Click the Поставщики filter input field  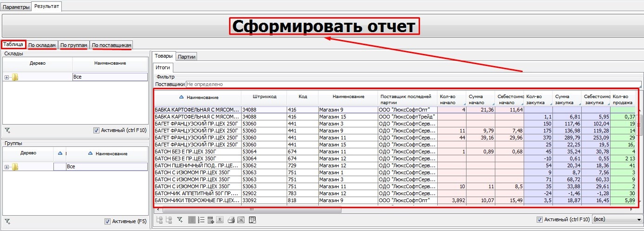pos(413,85)
